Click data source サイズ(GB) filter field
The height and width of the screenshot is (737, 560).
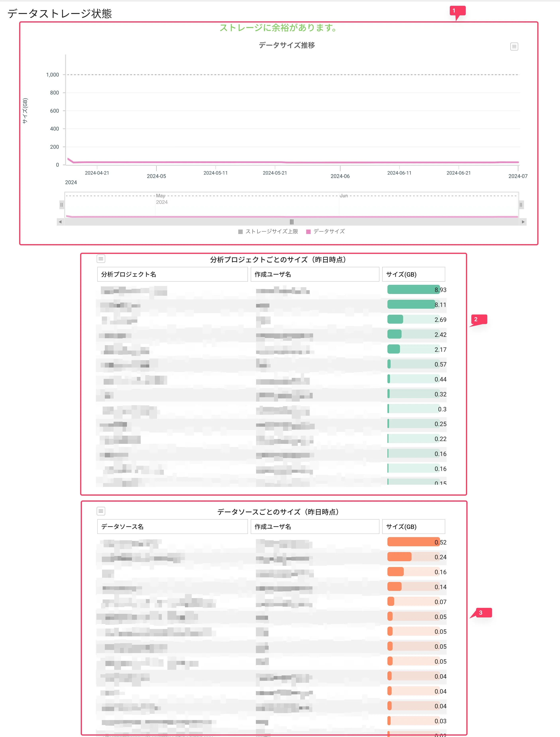[x=413, y=527]
